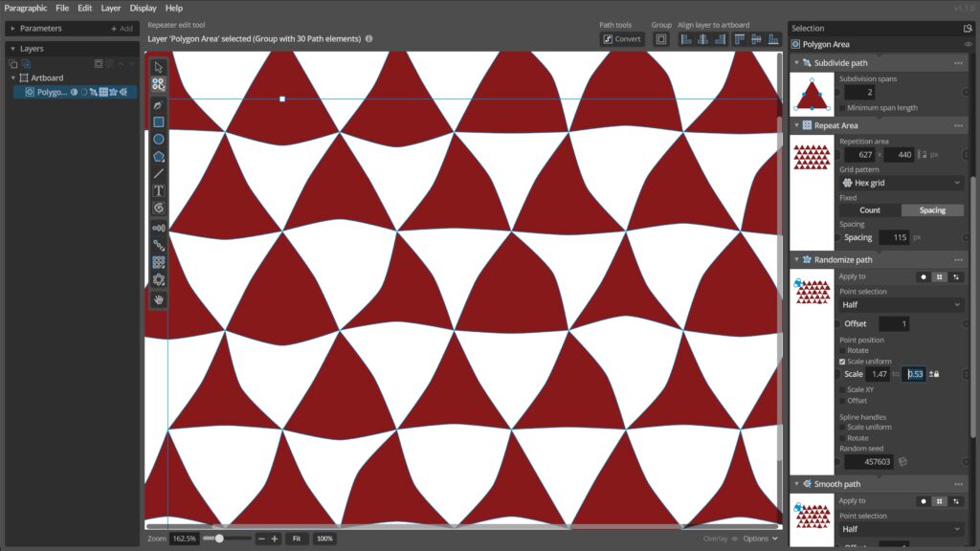
Task: Switch Fixed mode to Count
Action: [x=870, y=210]
